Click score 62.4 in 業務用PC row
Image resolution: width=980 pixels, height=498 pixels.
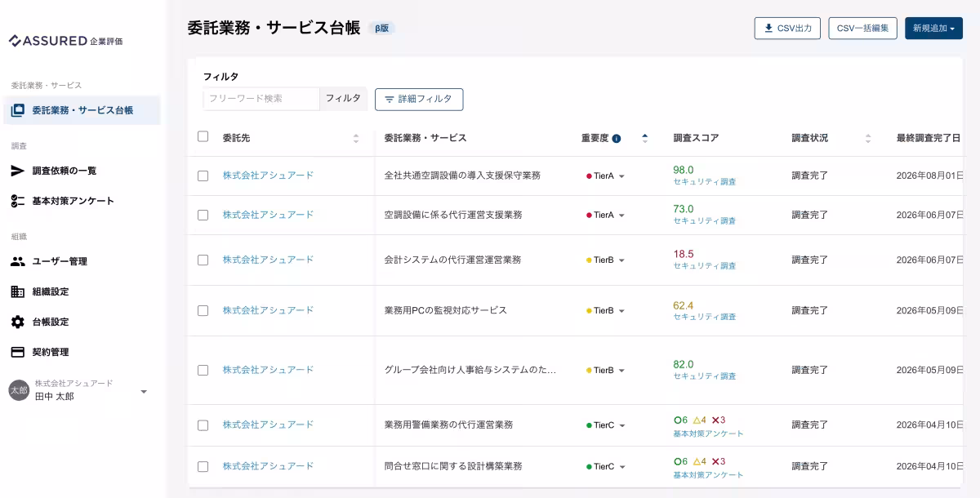(x=684, y=306)
